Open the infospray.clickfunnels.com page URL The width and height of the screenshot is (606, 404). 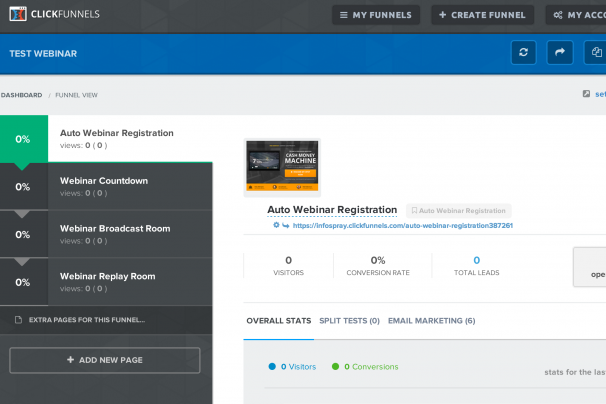click(403, 225)
